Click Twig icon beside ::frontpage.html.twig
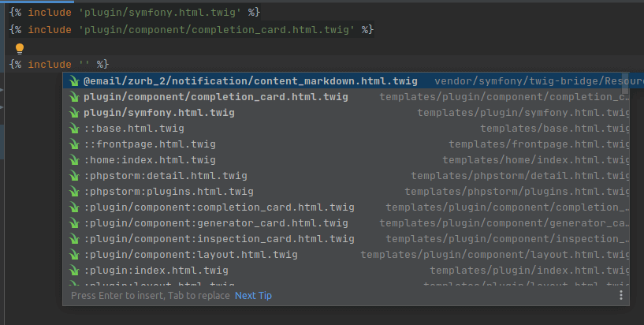The image size is (644, 325). tap(74, 144)
